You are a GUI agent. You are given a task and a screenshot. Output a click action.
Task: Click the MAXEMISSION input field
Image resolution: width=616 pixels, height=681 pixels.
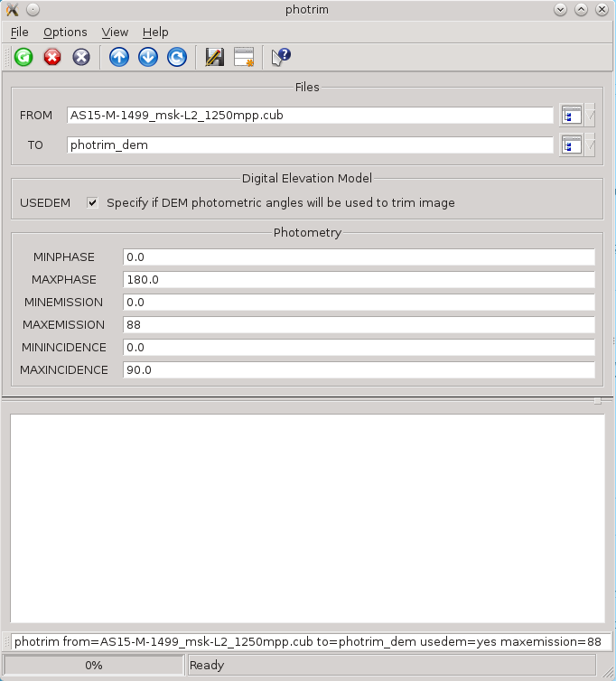pyautogui.click(x=359, y=325)
